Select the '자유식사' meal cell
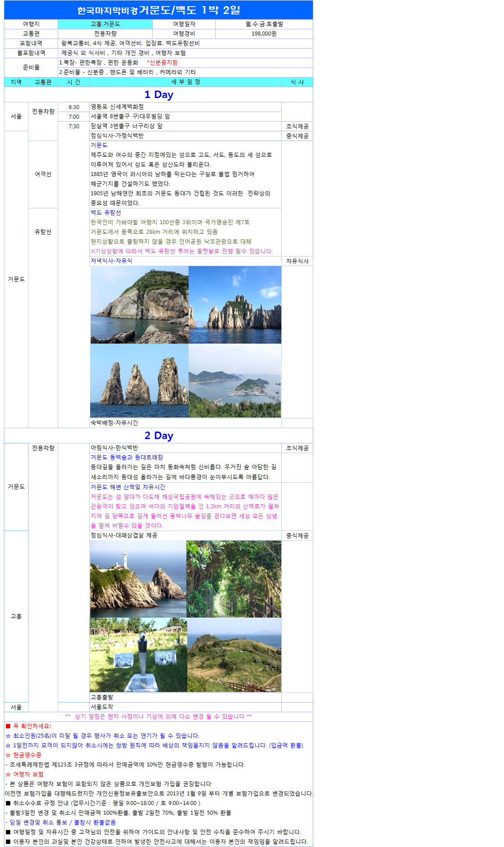The height and width of the screenshot is (847, 504). [297, 261]
